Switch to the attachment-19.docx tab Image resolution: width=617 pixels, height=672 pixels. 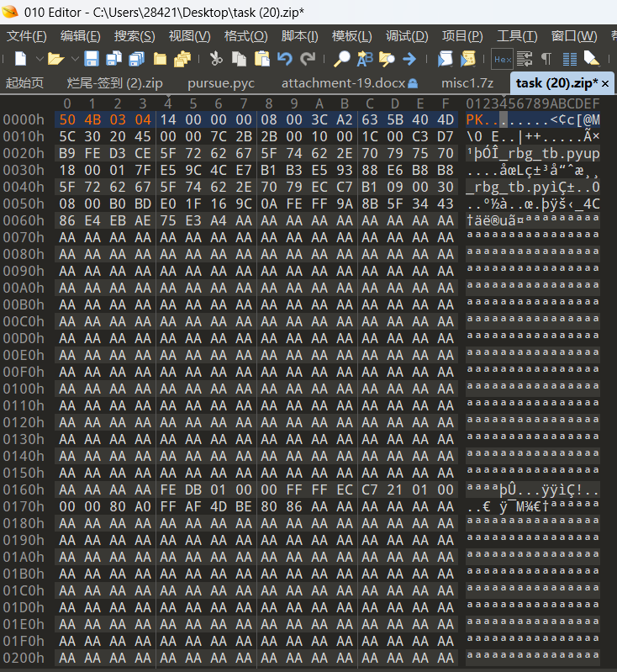(349, 82)
